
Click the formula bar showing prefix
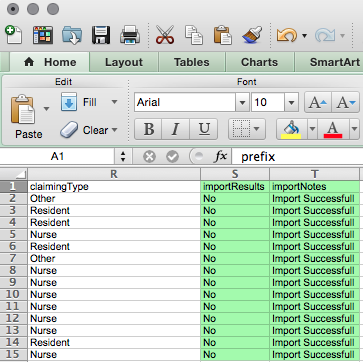[x=297, y=156]
